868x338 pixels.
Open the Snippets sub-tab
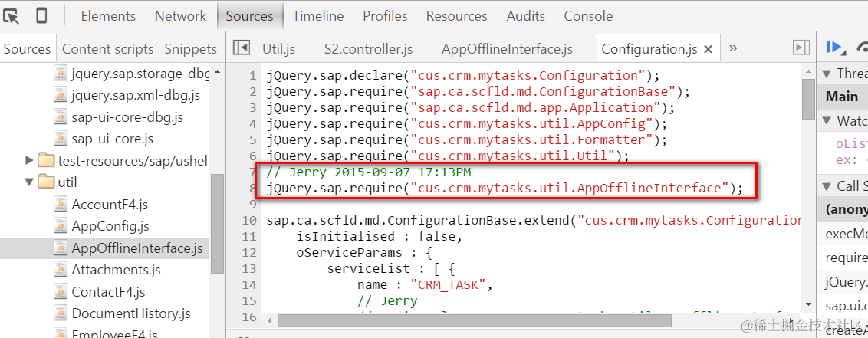coord(190,49)
